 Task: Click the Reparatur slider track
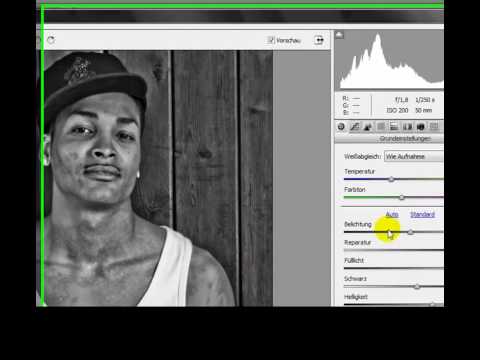[394, 250]
